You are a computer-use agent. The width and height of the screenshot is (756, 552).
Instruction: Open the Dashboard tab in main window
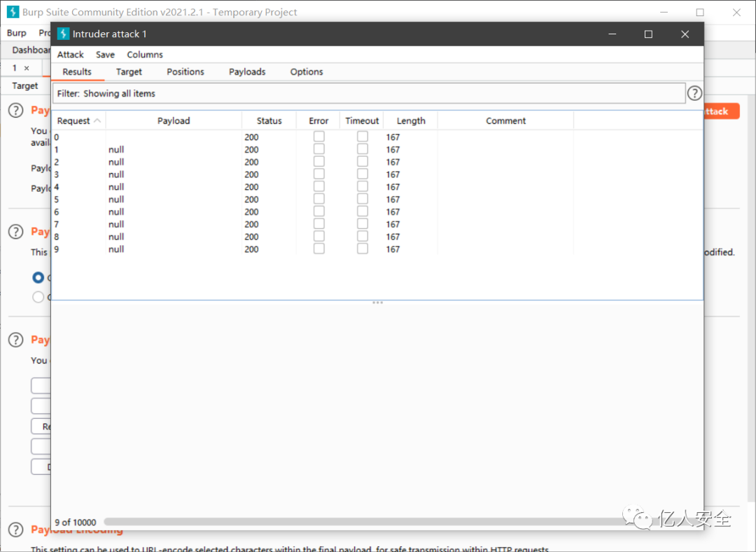[30, 50]
